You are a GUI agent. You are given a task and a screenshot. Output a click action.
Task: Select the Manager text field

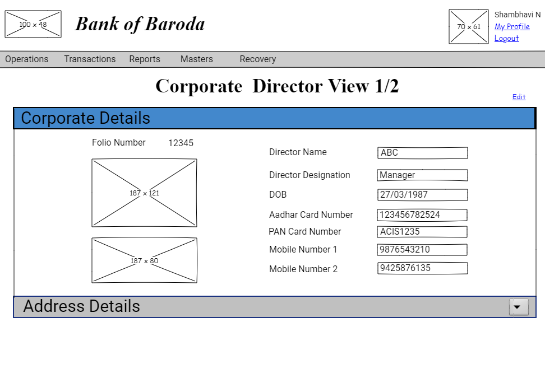[x=423, y=175]
